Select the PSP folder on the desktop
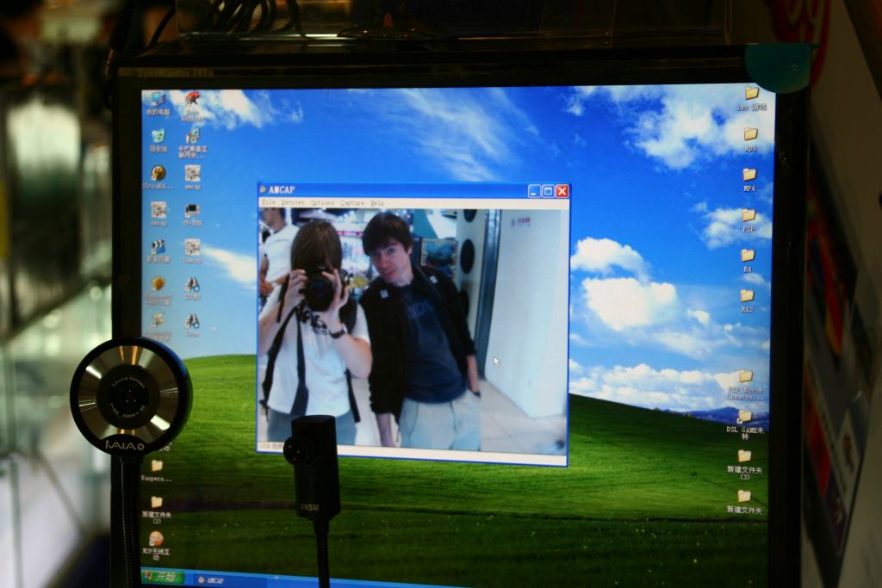The height and width of the screenshot is (588, 882). coord(748,220)
